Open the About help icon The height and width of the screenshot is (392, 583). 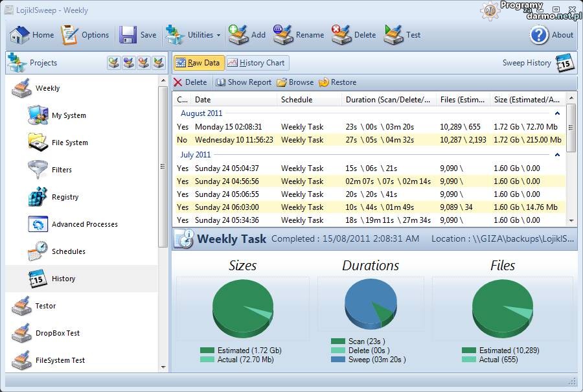tap(539, 35)
